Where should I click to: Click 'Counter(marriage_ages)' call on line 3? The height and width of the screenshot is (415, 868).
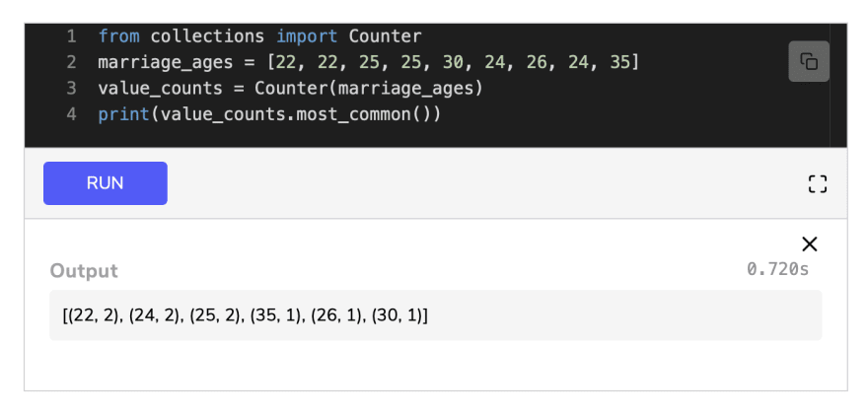(369, 89)
